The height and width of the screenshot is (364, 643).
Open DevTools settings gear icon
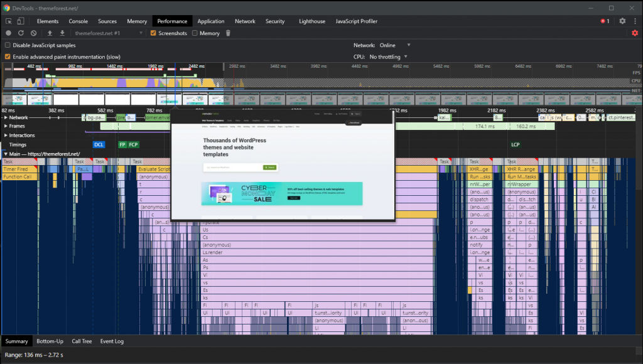tap(622, 21)
